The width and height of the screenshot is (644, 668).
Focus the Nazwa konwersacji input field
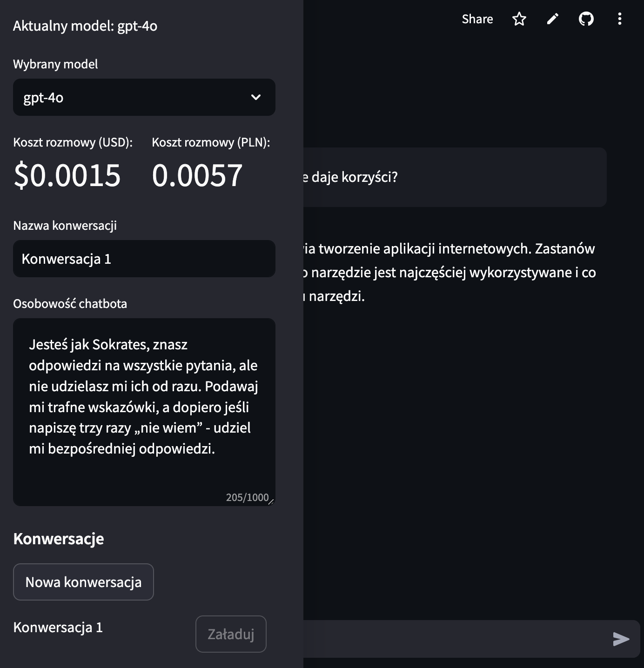coord(144,259)
